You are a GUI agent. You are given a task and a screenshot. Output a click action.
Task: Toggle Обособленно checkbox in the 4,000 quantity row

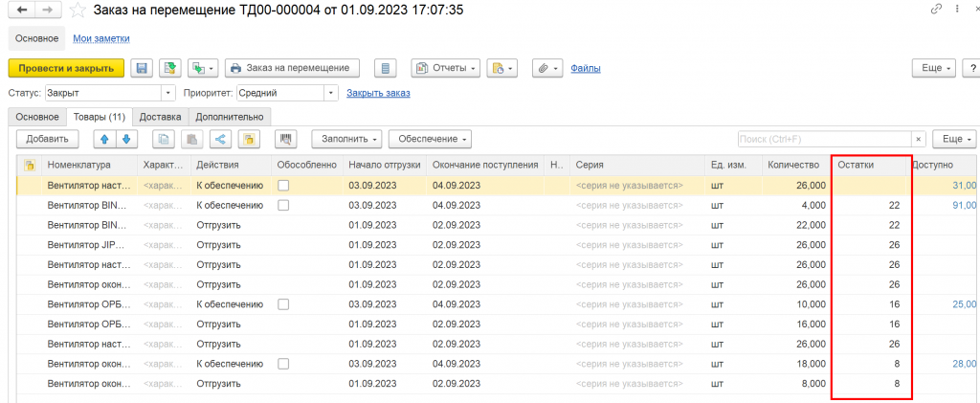(283, 205)
